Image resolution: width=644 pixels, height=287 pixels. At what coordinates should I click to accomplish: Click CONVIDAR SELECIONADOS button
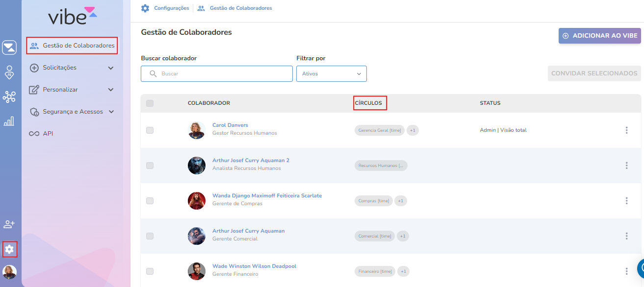point(594,73)
